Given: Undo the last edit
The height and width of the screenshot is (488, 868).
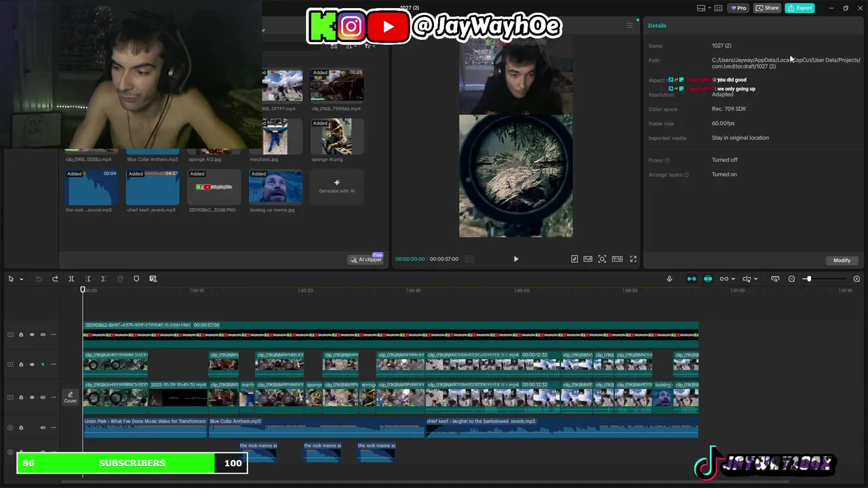Looking at the screenshot, I should [39, 279].
